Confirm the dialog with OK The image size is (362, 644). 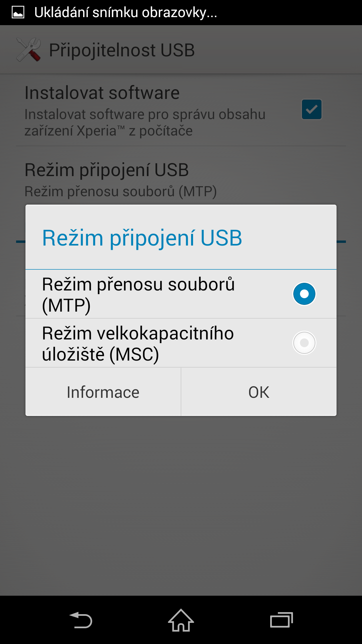point(259,392)
